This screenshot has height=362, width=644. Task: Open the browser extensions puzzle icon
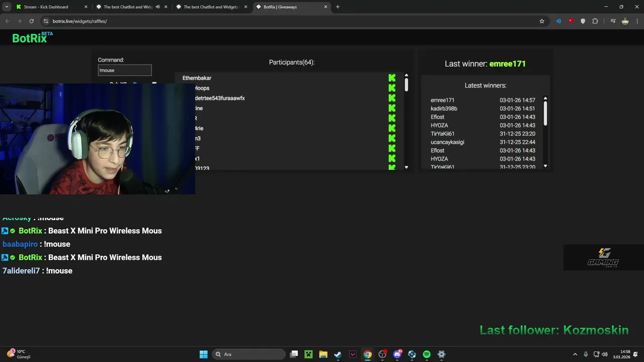[x=595, y=21]
